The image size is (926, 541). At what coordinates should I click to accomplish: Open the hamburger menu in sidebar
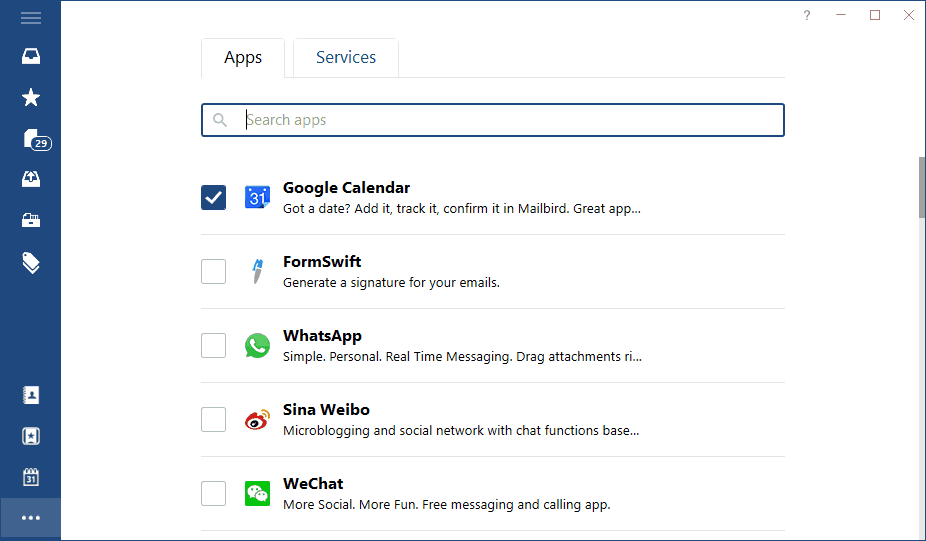pyautogui.click(x=31, y=18)
